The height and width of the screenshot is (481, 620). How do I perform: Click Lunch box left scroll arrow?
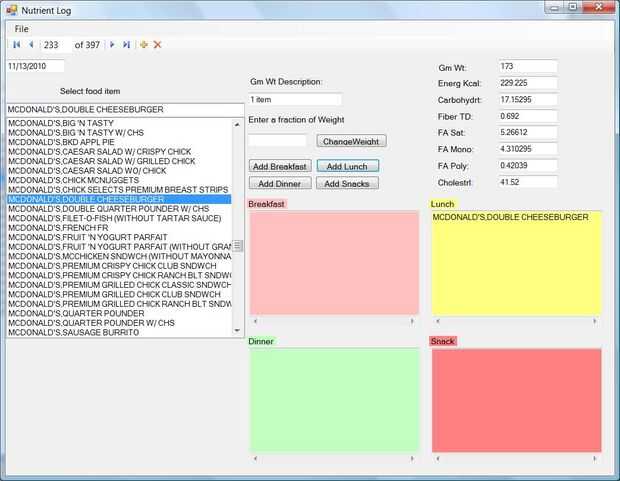438,321
